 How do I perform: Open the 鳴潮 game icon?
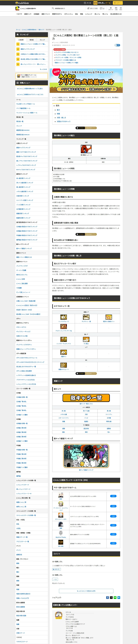[x=61, y=524]
